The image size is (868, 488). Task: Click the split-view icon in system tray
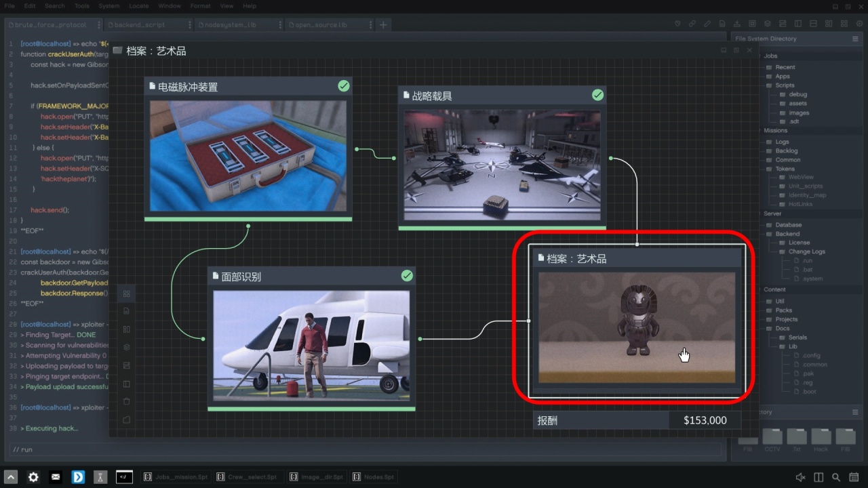tap(818, 477)
